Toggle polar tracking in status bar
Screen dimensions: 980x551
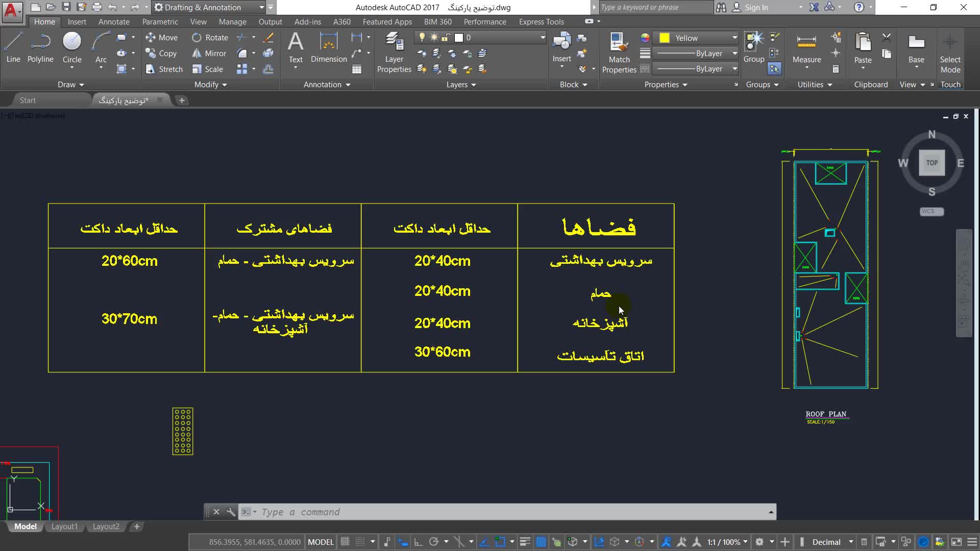[434, 542]
